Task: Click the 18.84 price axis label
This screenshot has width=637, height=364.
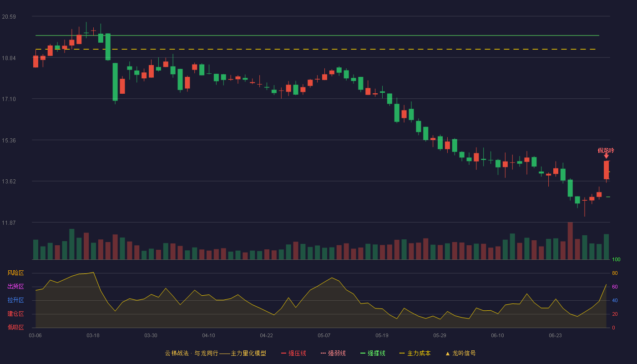Action: click(x=9, y=58)
